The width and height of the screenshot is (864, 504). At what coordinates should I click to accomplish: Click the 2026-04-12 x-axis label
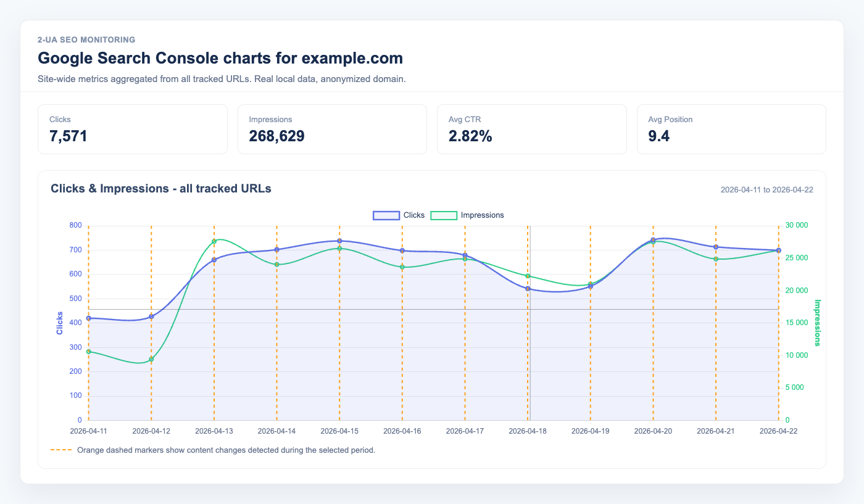pyautogui.click(x=151, y=431)
